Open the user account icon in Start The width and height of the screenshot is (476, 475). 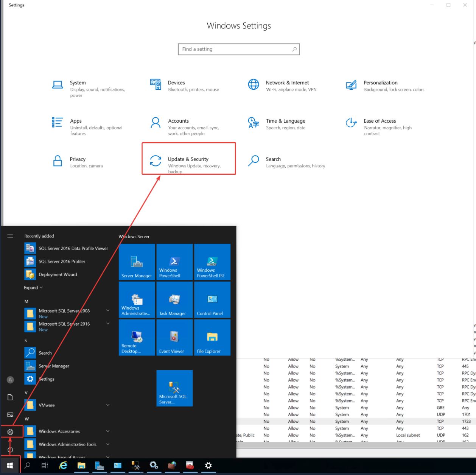click(10, 380)
